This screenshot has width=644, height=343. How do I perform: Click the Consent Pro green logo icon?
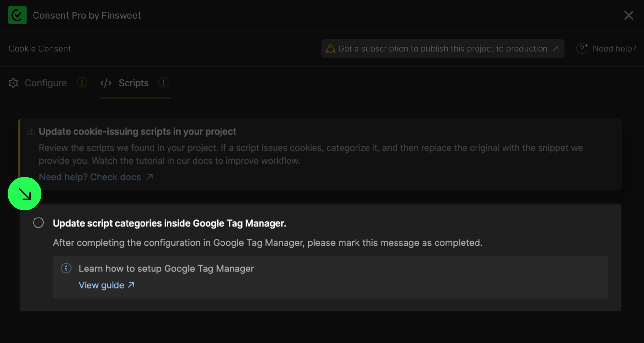point(17,15)
